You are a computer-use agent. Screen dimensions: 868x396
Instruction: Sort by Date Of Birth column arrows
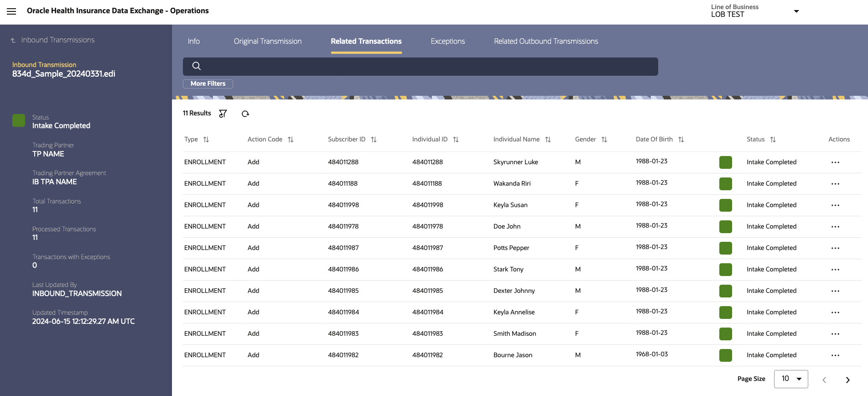[x=681, y=140]
